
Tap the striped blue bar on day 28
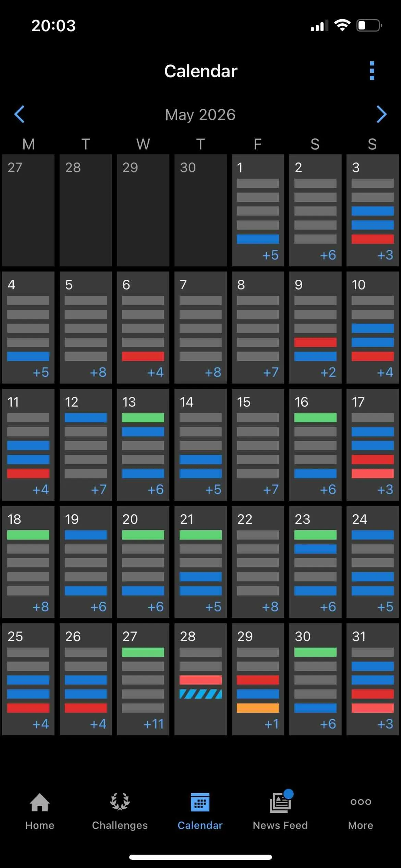coord(200,694)
